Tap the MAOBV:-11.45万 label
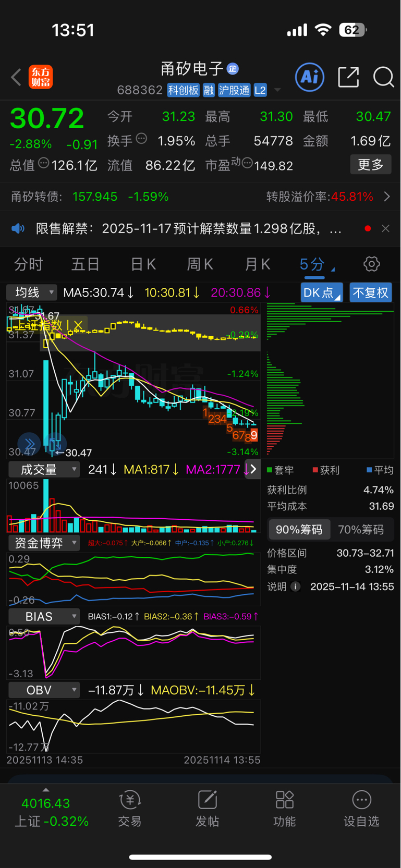The height and width of the screenshot is (868, 401). pos(203,690)
